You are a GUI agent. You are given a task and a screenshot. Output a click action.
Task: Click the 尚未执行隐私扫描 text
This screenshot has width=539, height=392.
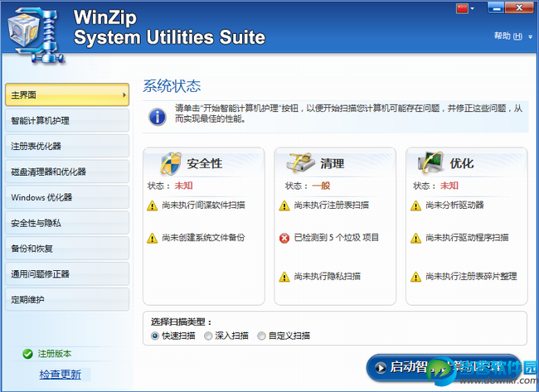click(328, 276)
